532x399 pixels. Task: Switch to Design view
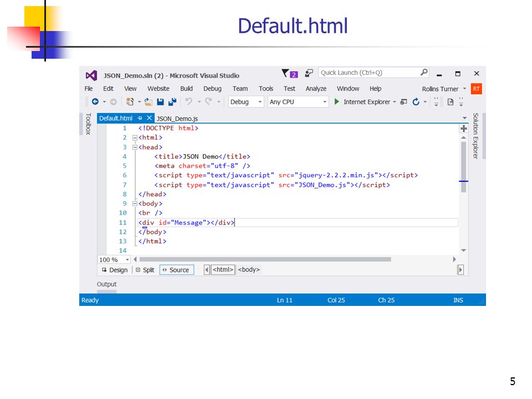coord(115,270)
